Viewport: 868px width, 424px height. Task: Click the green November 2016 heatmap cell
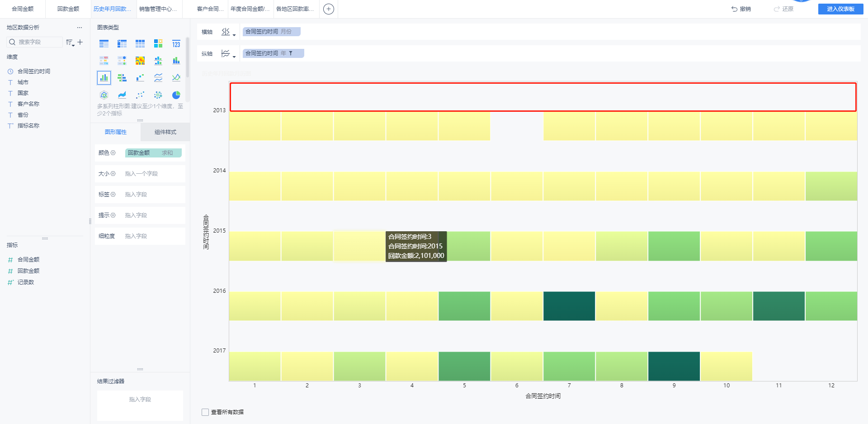779,306
